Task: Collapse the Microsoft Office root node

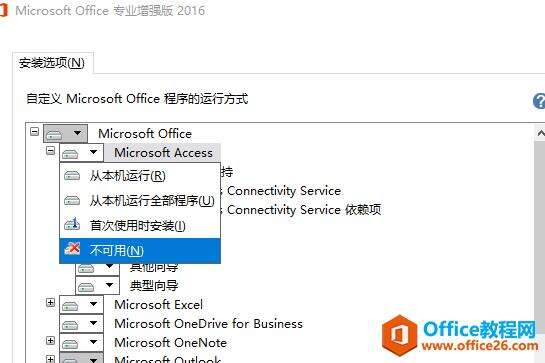Action: point(34,132)
